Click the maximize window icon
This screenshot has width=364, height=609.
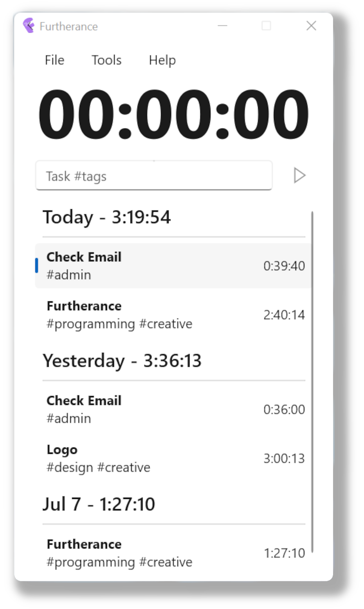[x=266, y=26]
